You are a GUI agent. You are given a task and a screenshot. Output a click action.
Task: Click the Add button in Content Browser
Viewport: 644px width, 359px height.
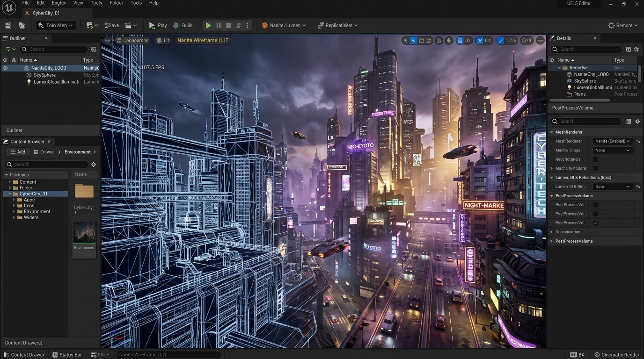click(18, 152)
